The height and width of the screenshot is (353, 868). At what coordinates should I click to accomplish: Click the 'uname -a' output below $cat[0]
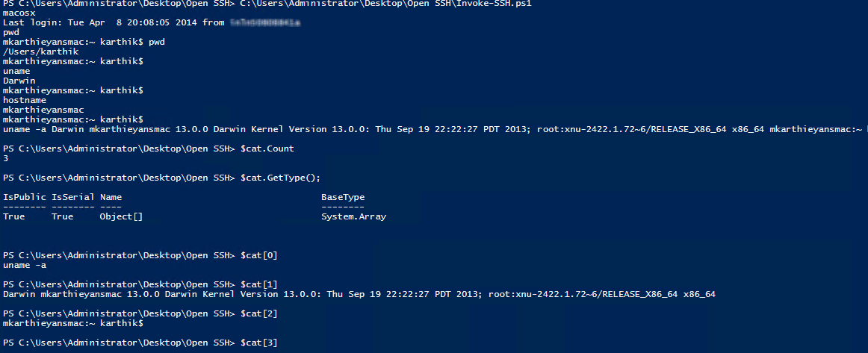click(25, 265)
